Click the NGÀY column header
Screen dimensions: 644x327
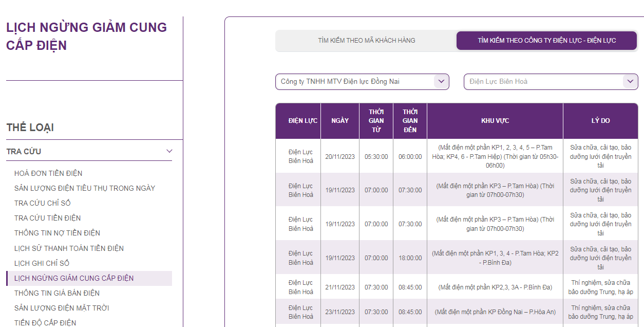(340, 121)
